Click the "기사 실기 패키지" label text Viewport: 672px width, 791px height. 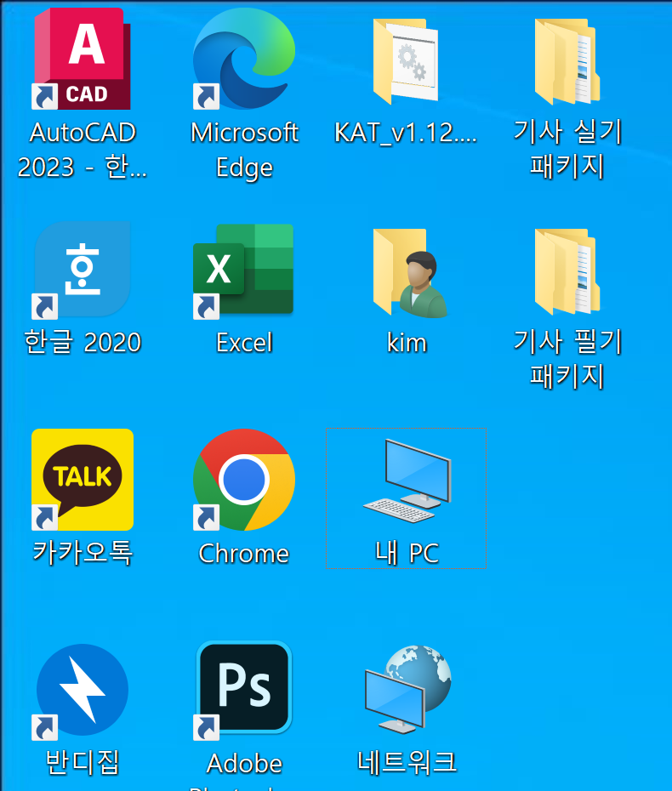pos(567,150)
